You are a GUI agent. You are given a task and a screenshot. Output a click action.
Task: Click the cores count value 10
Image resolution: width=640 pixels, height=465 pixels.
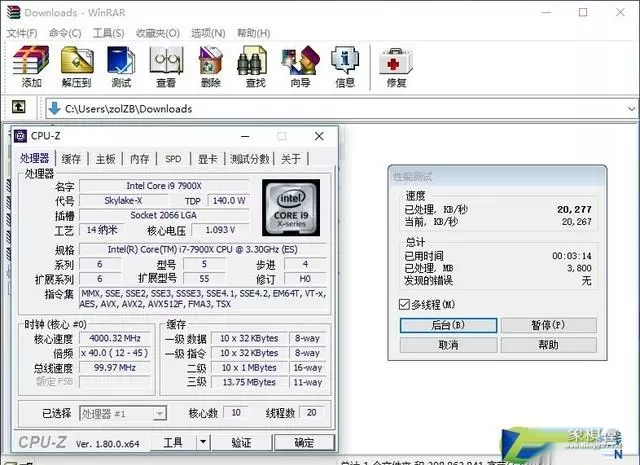click(236, 413)
